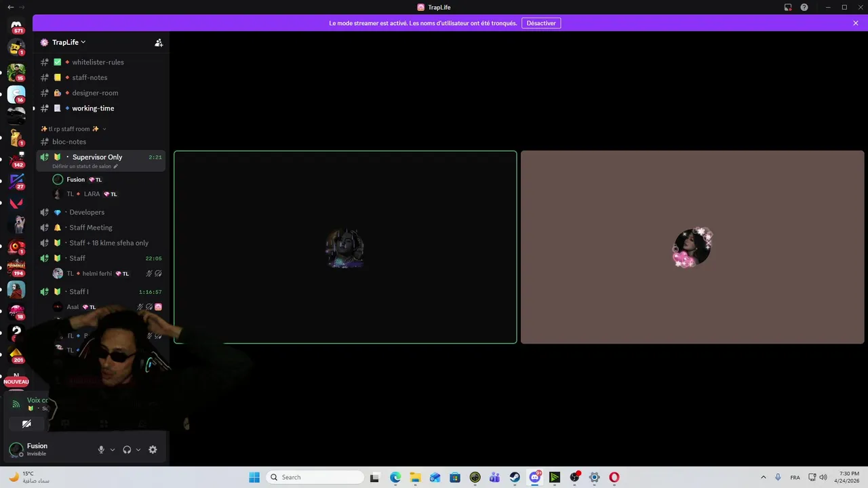Open Discord direct messages home icon
Screen dimensions: 868x488
[16, 25]
